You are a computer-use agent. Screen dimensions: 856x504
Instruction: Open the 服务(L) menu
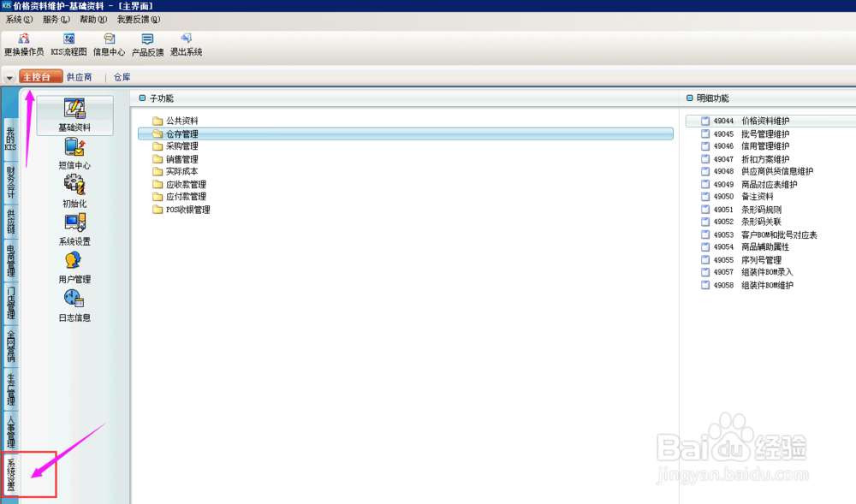tap(56, 20)
